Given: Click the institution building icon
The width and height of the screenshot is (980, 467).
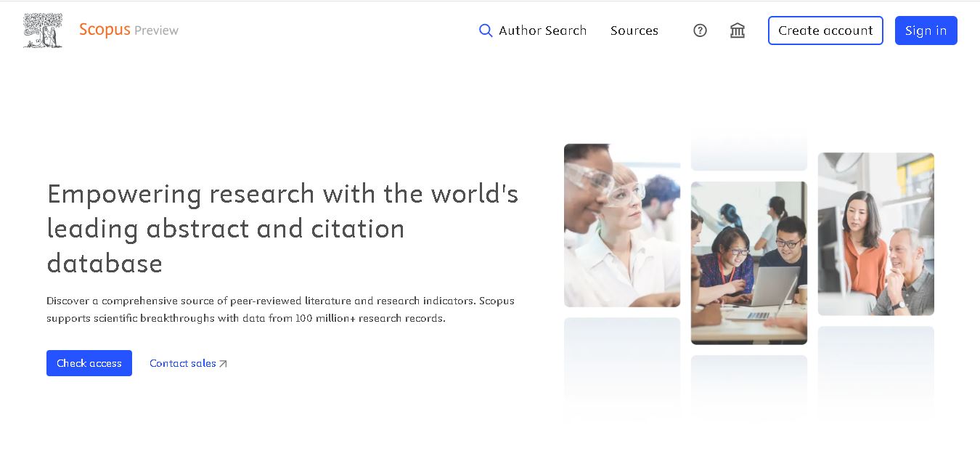Looking at the screenshot, I should pyautogui.click(x=738, y=31).
